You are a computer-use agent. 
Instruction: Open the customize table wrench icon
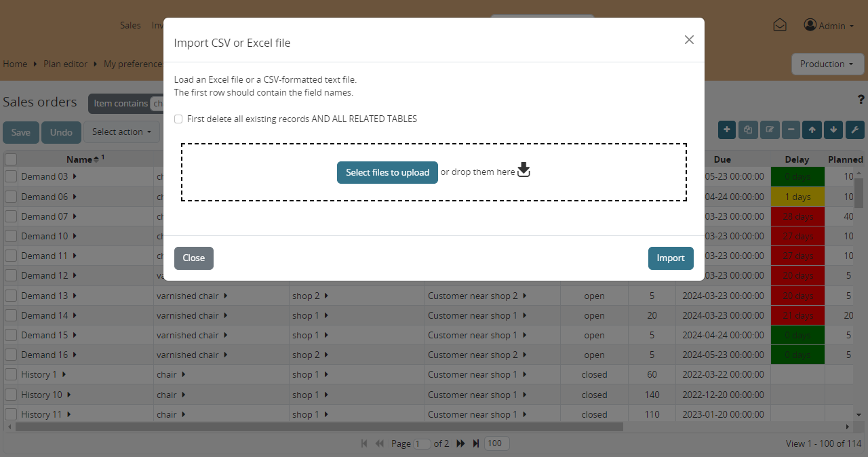pos(854,130)
